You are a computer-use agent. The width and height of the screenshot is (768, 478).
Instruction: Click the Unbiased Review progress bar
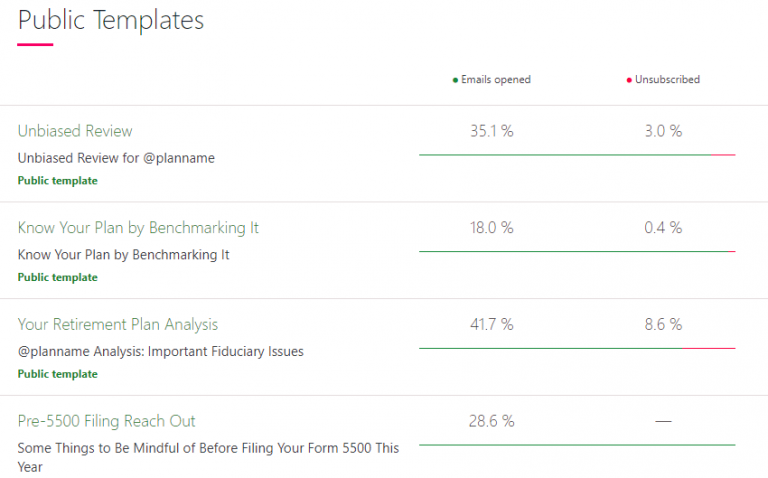point(576,155)
